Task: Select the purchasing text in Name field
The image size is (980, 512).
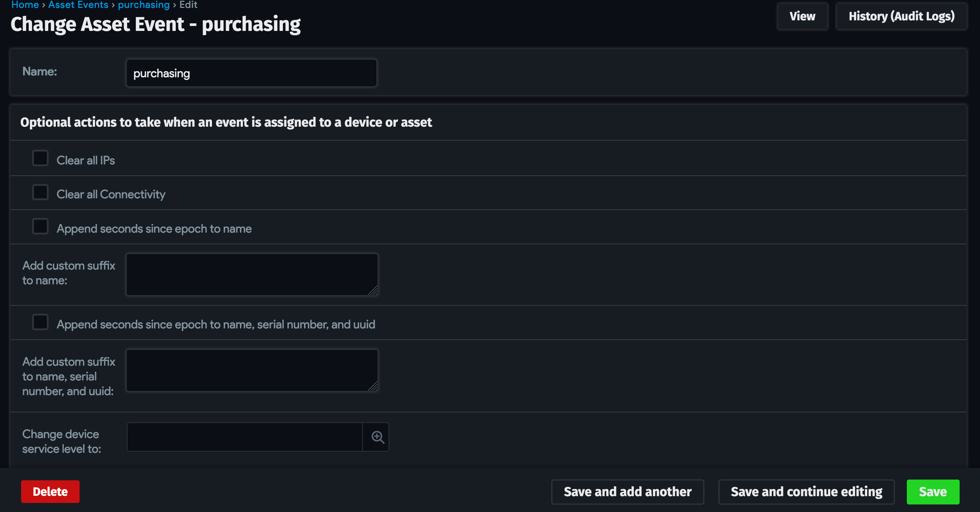Action: (x=161, y=73)
